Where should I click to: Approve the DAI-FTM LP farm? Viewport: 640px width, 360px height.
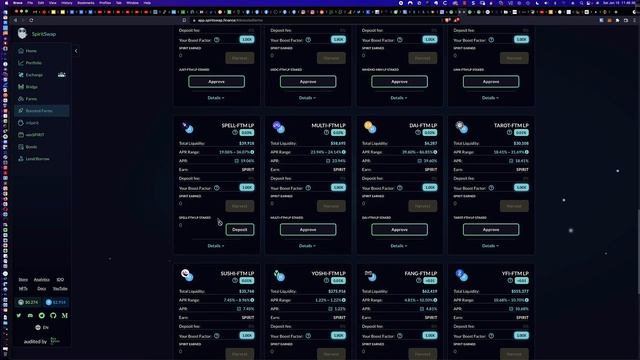point(400,229)
